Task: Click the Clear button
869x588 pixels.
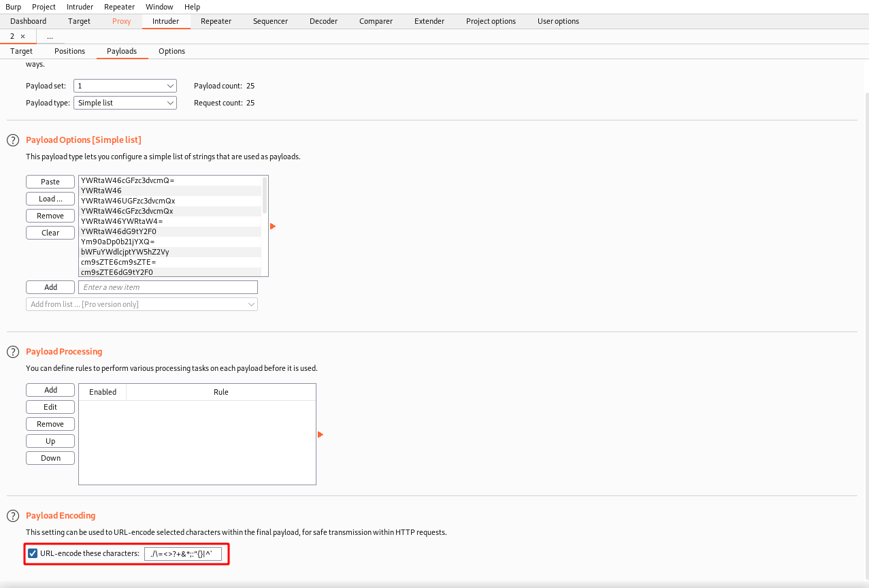Action: pyautogui.click(x=50, y=233)
